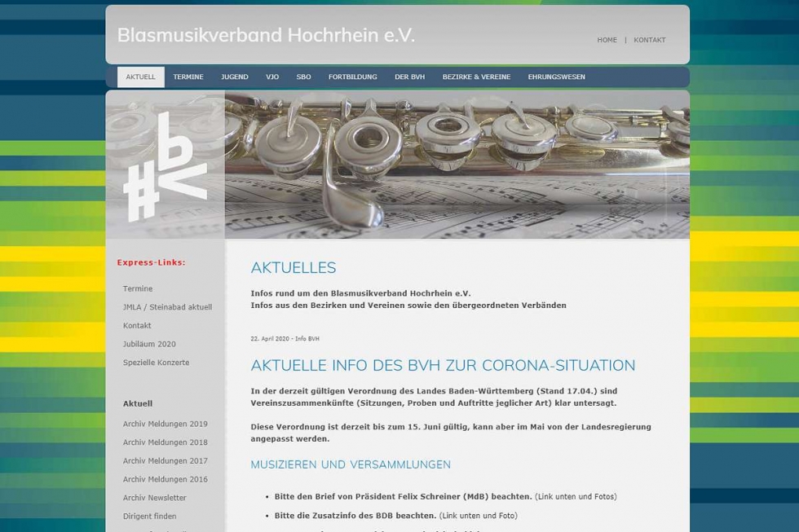The height and width of the screenshot is (532, 799).
Task: Go to the TERMINE navigation tab
Action: click(188, 77)
